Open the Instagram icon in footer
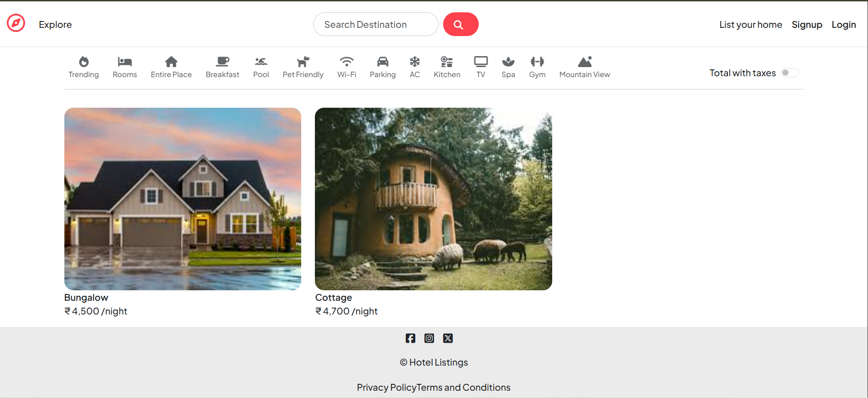This screenshot has height=398, width=868. [429, 338]
